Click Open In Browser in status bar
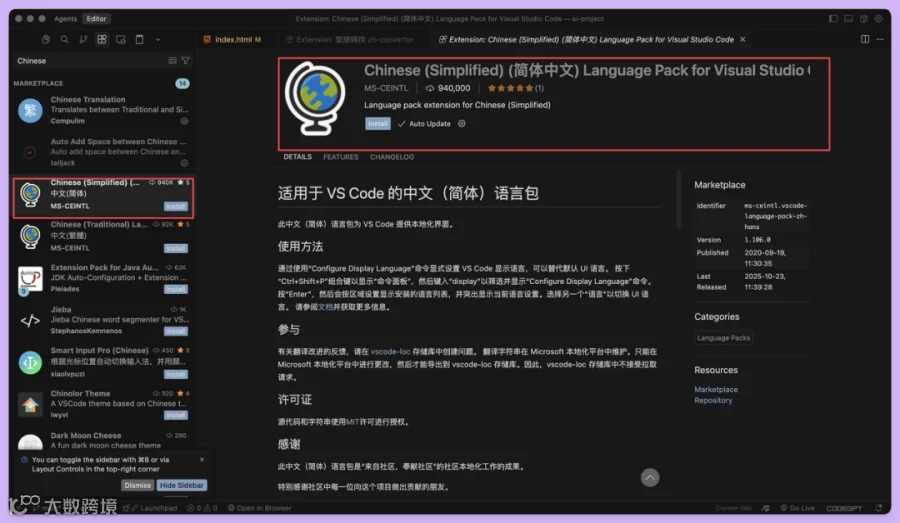 259,508
